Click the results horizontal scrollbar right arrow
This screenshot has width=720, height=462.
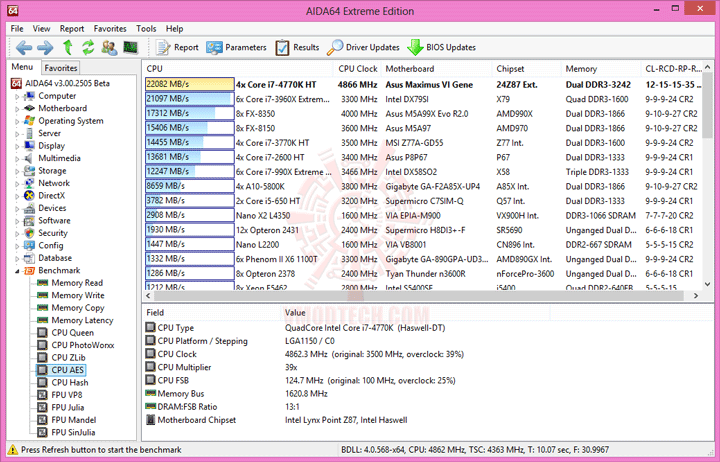[696, 296]
